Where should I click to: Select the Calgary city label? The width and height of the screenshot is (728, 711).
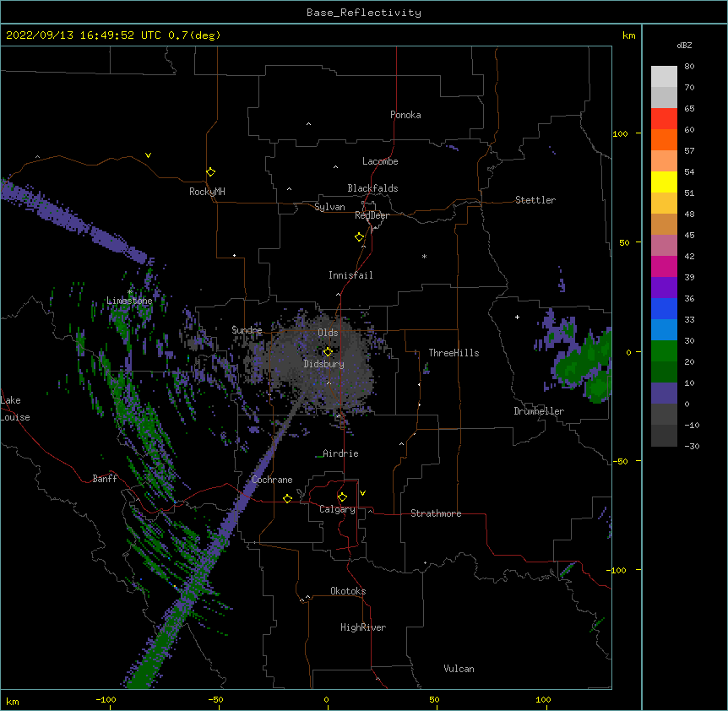(337, 509)
